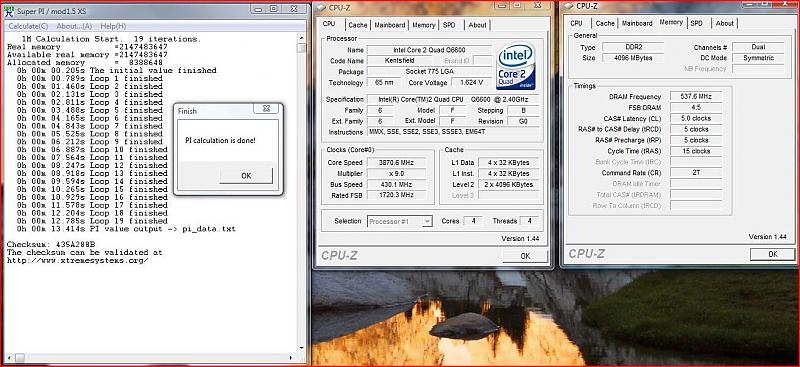Screen dimensions: 800x367
Task: Minimize the Super PI window
Action: [259, 8]
